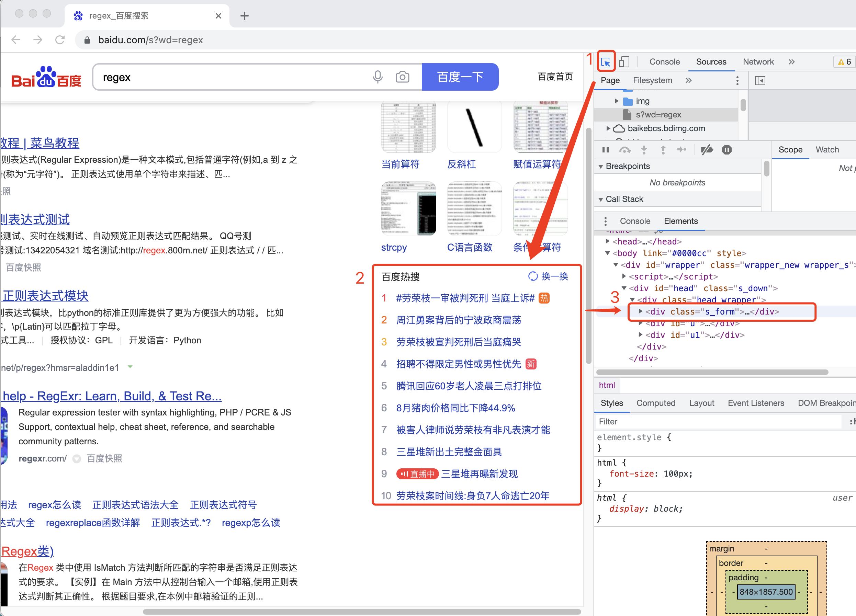Open the 正则表达式模块 result link
856x616 pixels.
point(45,296)
